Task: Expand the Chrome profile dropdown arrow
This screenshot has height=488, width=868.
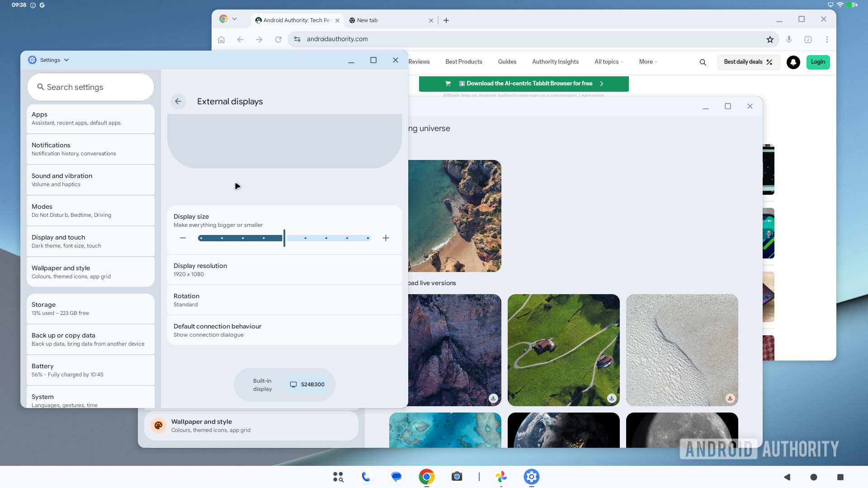Action: pyautogui.click(x=234, y=19)
